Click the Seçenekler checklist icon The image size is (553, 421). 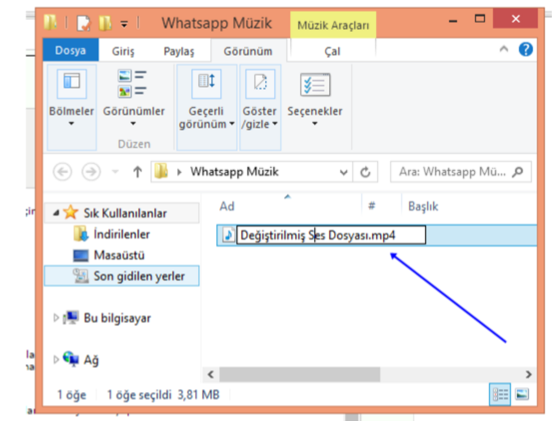tap(315, 85)
